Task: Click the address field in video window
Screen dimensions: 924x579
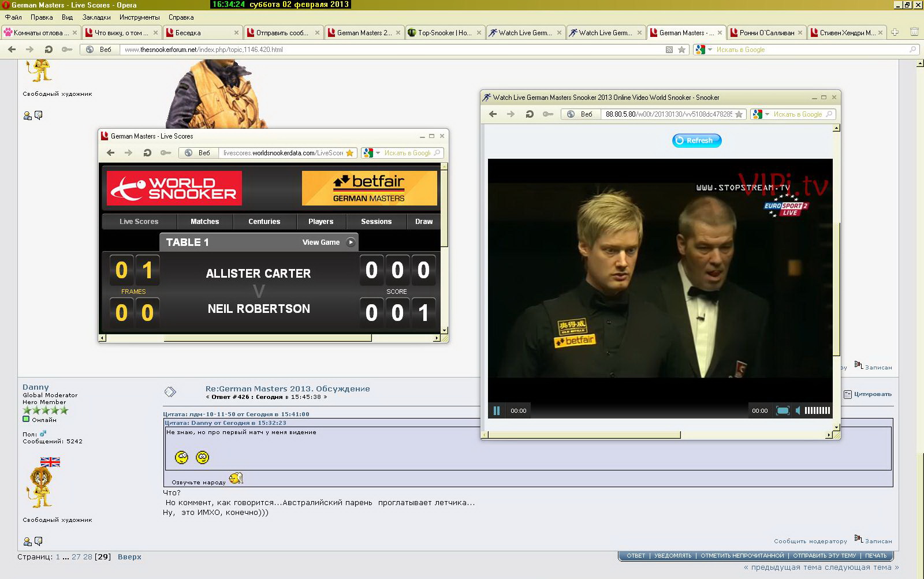Action: point(668,114)
